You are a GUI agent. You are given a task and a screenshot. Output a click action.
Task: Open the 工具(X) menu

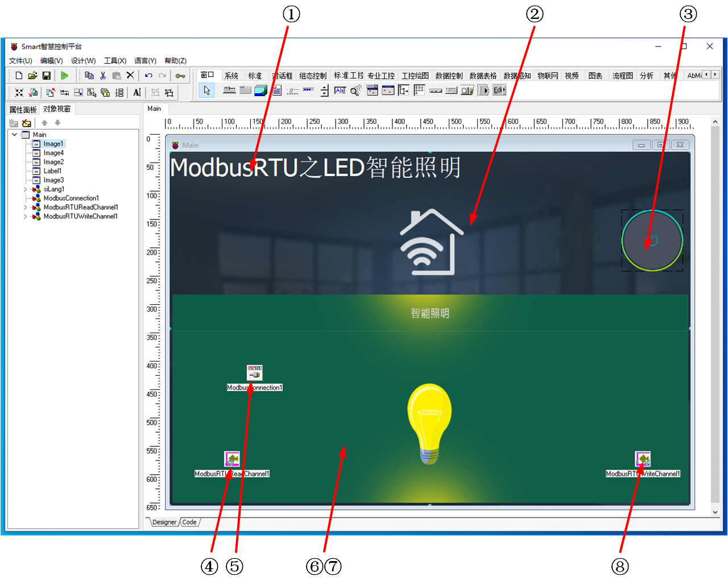115,61
